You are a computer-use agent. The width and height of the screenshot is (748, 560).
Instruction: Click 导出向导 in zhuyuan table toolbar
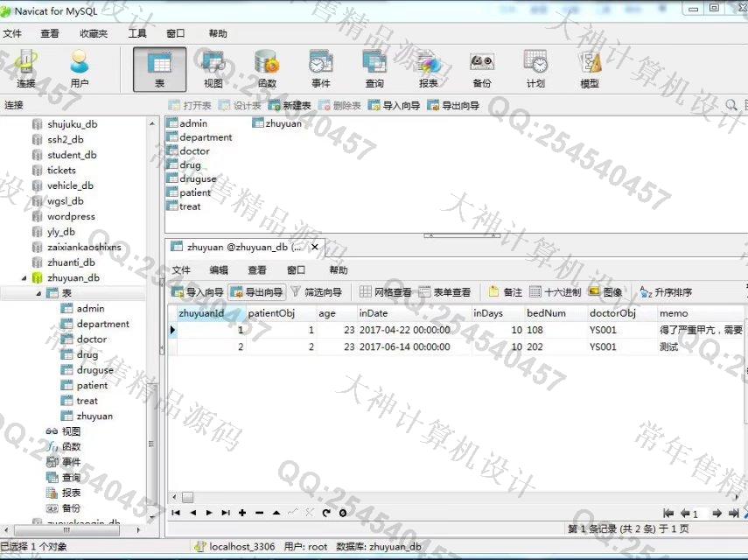[x=257, y=292]
